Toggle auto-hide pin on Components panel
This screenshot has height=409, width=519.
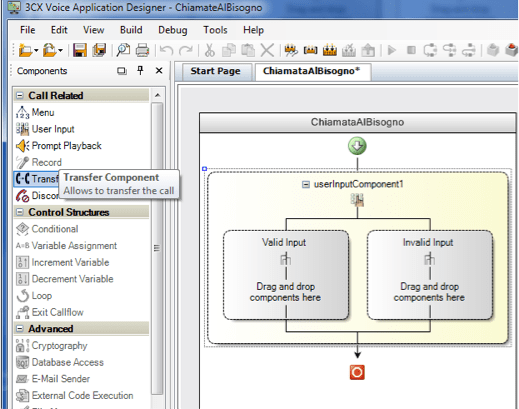coord(140,70)
